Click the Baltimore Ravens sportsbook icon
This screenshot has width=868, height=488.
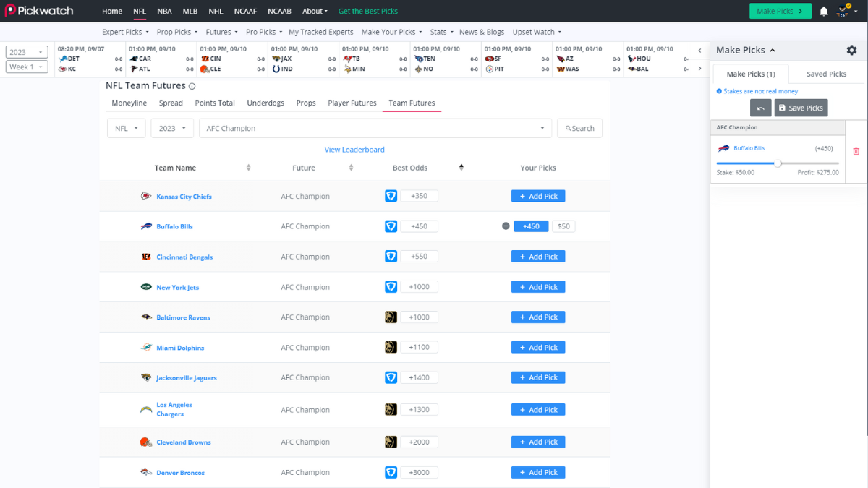coord(391,317)
